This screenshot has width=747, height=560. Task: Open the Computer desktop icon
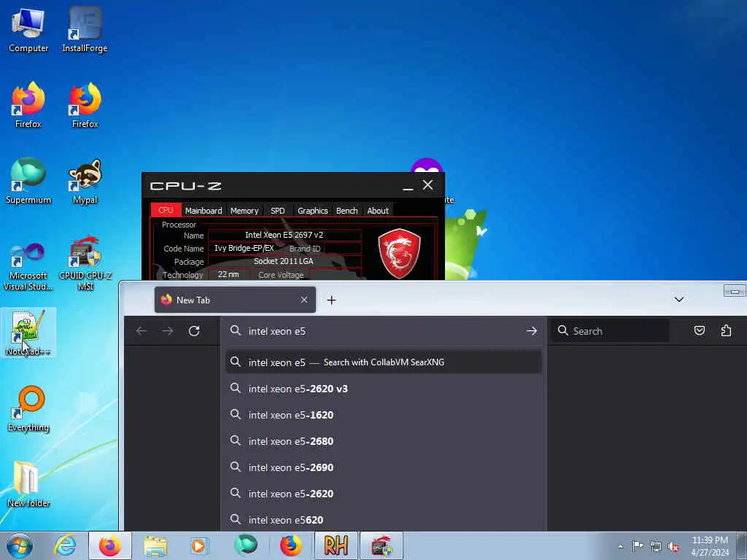pos(28,31)
